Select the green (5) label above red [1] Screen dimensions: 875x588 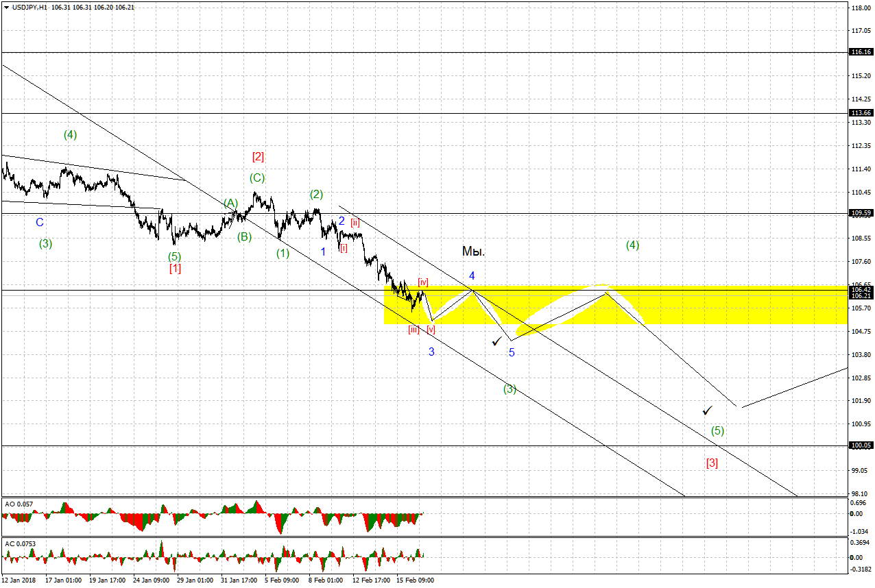pyautogui.click(x=175, y=256)
